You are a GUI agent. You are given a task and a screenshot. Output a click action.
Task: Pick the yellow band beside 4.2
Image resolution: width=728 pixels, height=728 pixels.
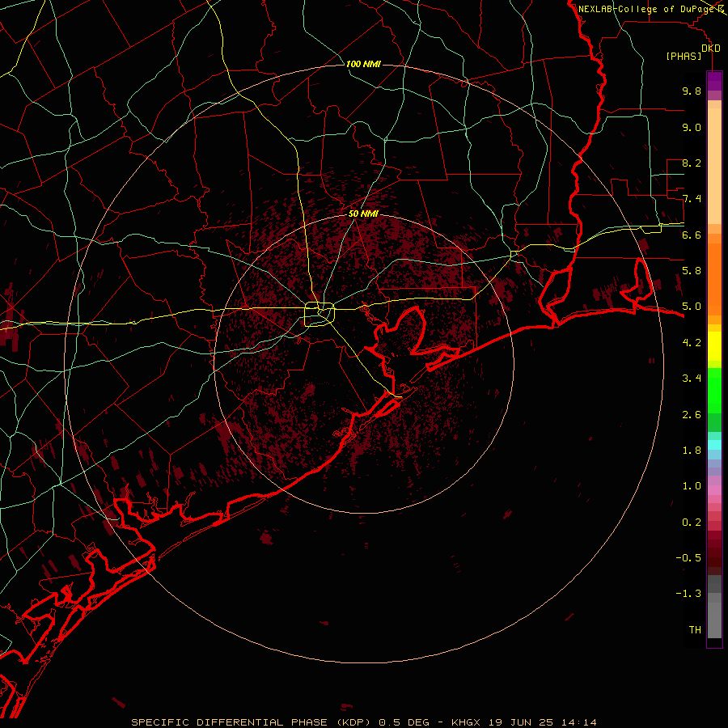tap(714, 346)
